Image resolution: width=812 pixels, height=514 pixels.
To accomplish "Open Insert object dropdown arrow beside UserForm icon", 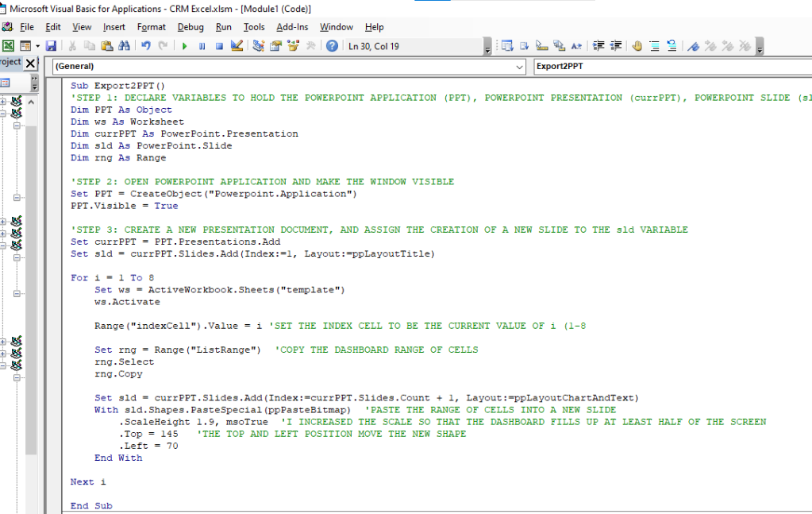I will (x=38, y=46).
